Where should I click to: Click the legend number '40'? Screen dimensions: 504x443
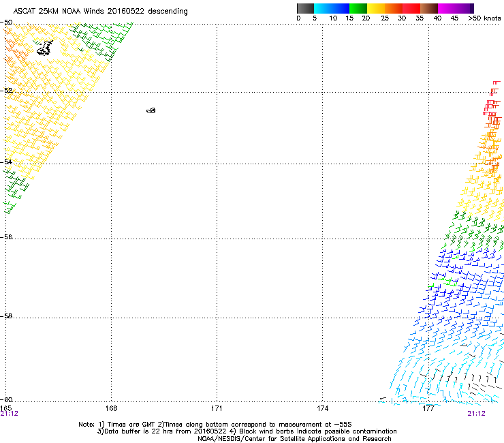tap(437, 18)
